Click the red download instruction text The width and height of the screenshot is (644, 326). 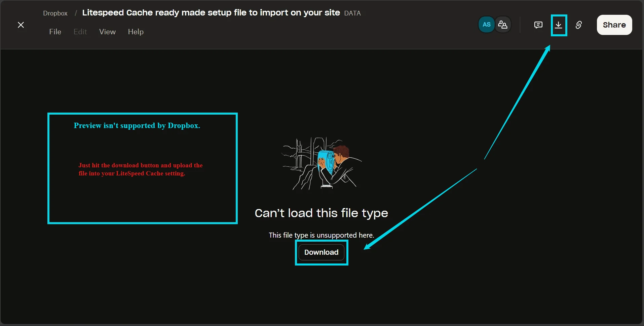coord(140,169)
